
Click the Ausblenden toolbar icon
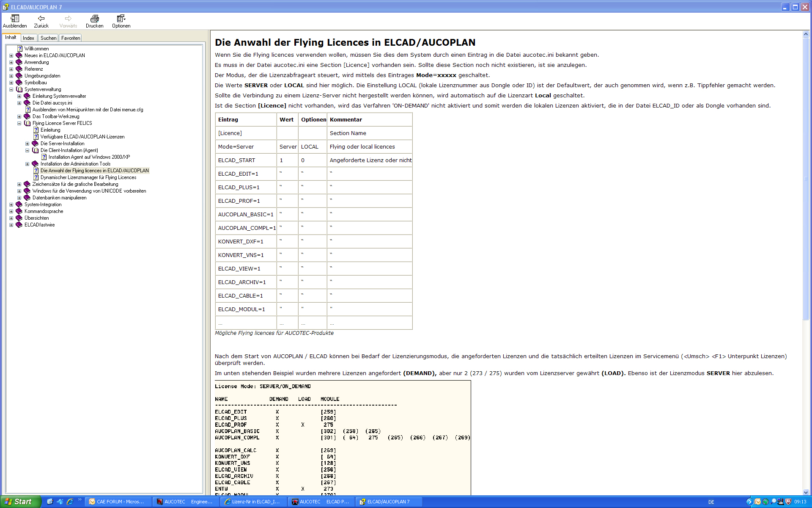coord(15,21)
